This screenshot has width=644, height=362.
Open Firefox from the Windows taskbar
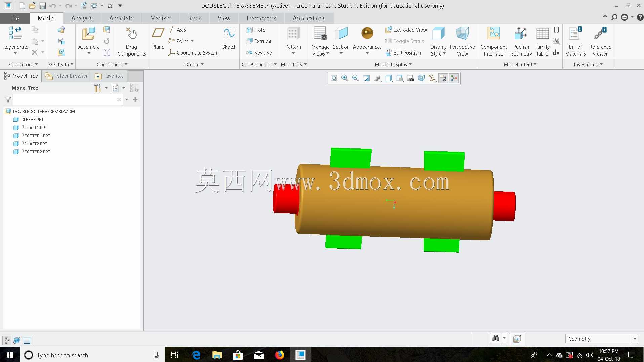279,355
